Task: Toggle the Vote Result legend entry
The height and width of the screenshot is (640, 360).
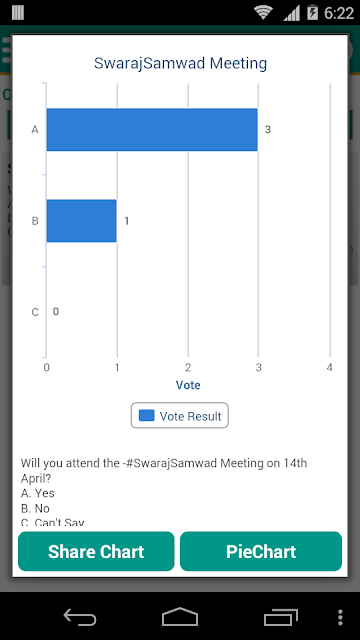Action: click(x=180, y=416)
